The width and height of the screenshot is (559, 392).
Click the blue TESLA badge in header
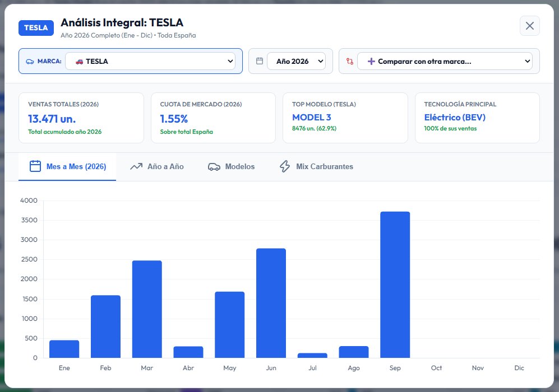coord(36,28)
